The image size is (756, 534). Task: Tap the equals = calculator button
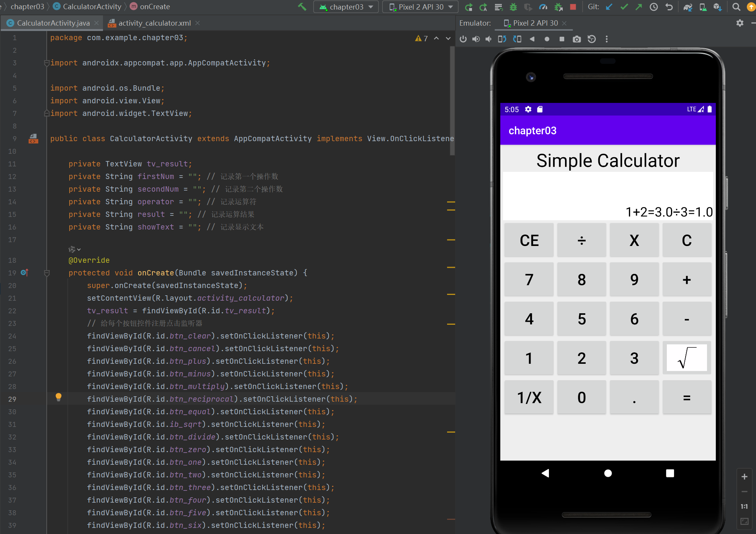point(687,397)
